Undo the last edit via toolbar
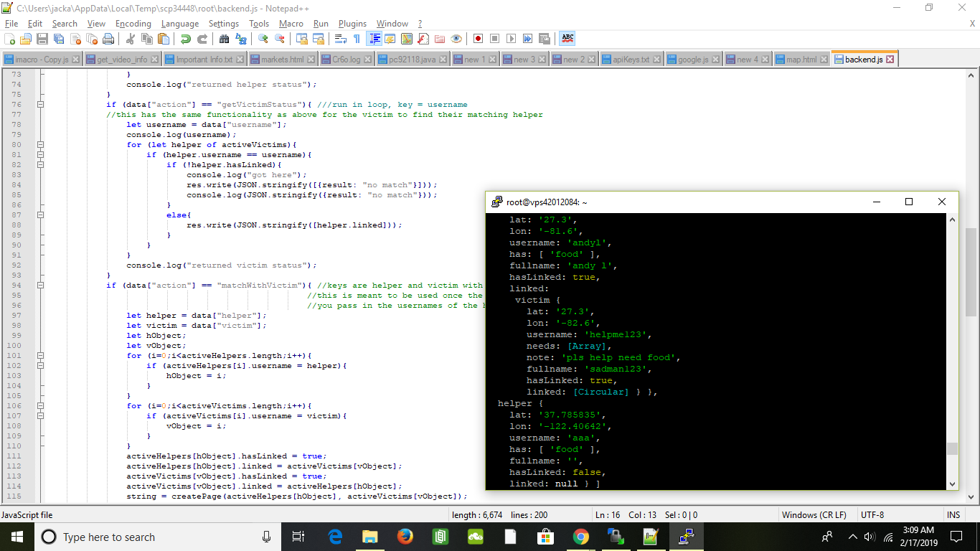The image size is (980, 551). click(x=186, y=39)
